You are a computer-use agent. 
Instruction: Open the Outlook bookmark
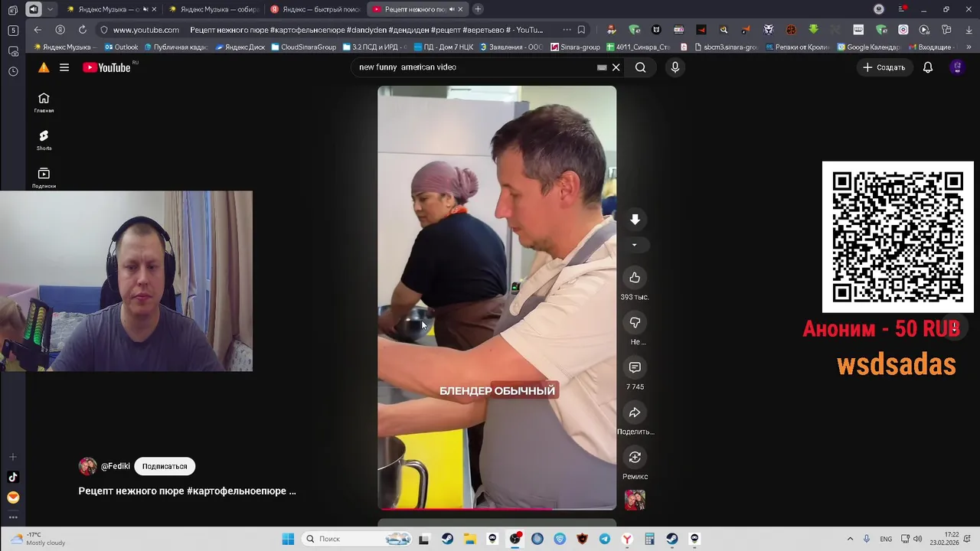pos(121,47)
